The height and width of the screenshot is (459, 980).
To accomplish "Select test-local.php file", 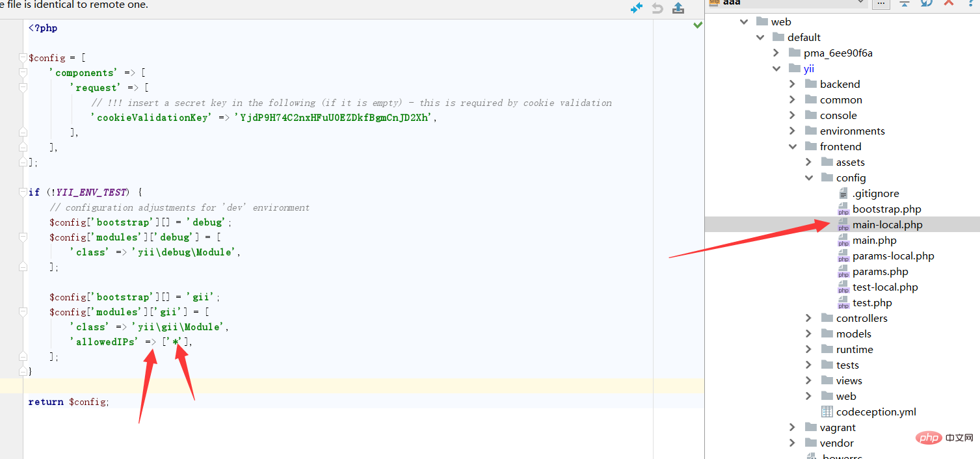I will tap(885, 287).
